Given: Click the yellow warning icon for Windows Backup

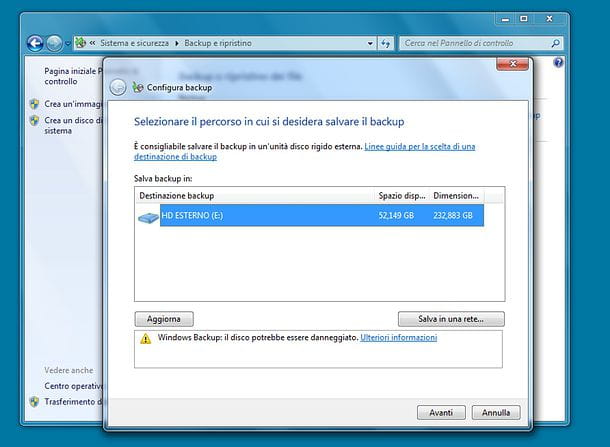Looking at the screenshot, I should [146, 339].
